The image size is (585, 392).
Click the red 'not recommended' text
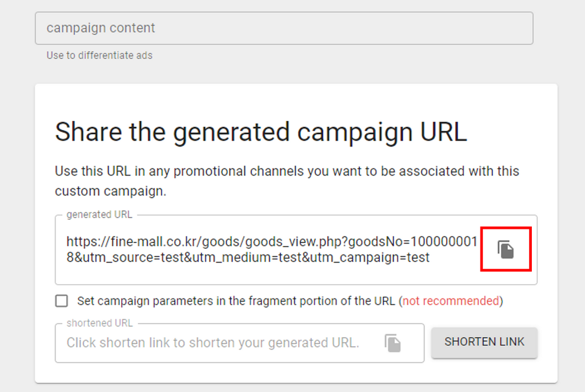click(450, 301)
